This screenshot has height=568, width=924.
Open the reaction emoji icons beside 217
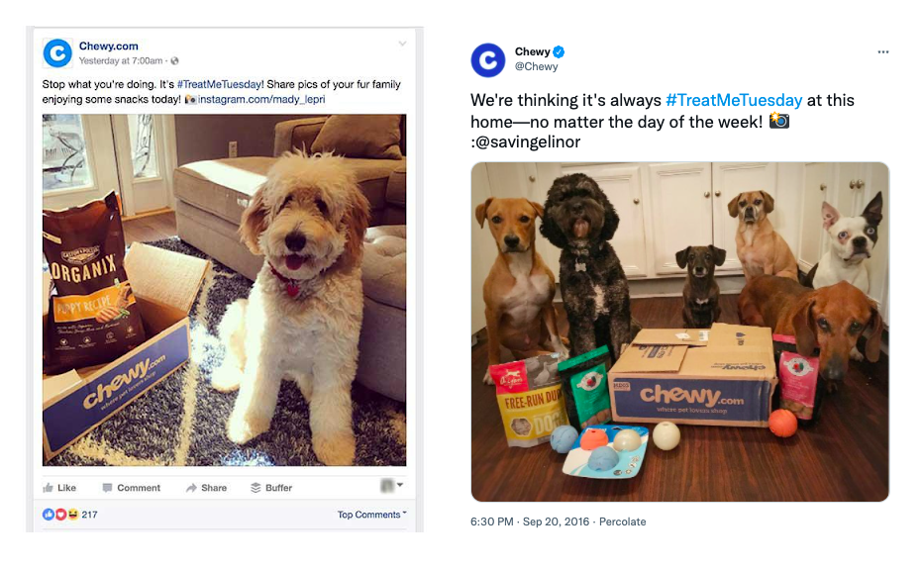tap(60, 515)
